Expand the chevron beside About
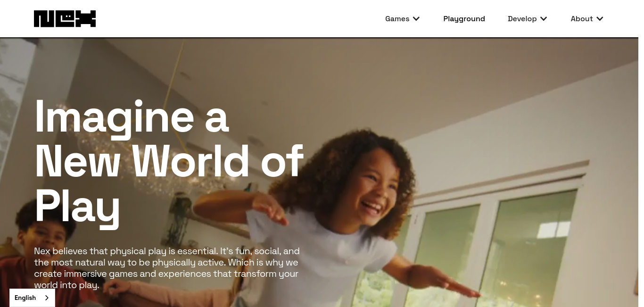Viewport: 644px width, 307px height. point(600,19)
